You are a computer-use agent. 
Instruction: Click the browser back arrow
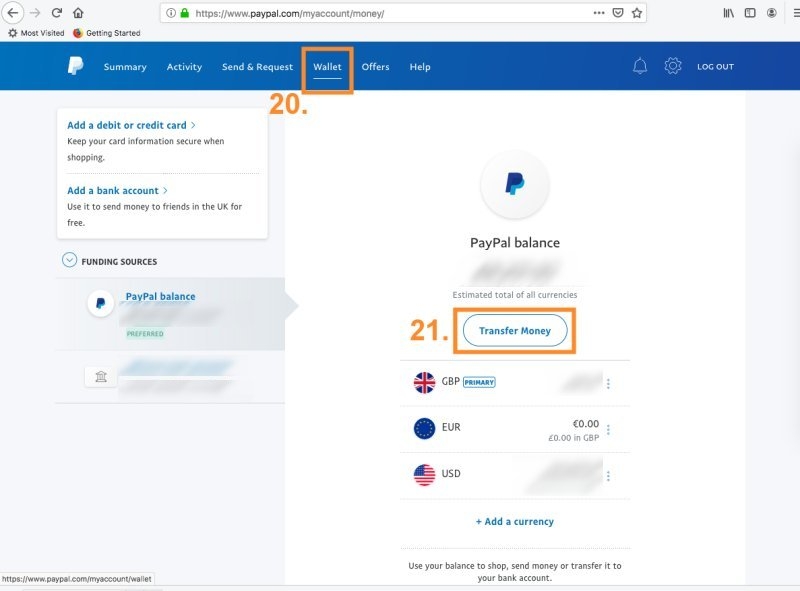click(12, 13)
